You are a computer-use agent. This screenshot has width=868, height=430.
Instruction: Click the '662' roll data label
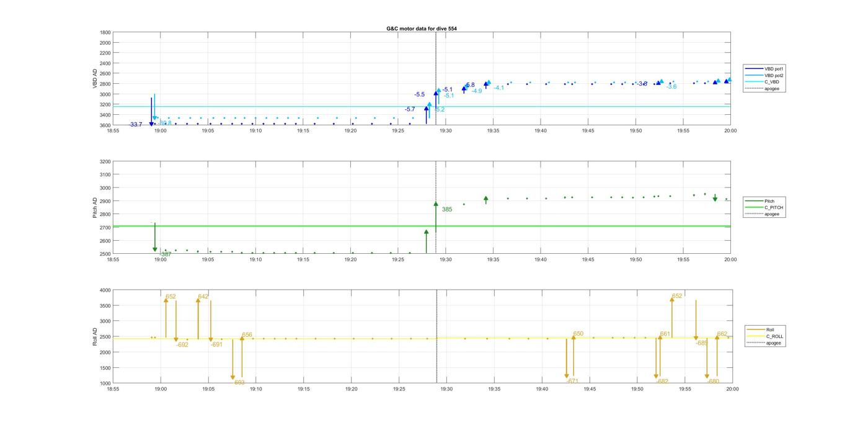coord(722,334)
